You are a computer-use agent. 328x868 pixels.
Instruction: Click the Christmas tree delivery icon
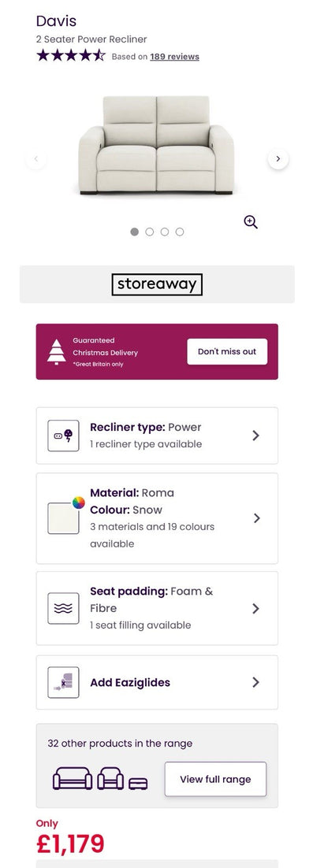coord(56,352)
